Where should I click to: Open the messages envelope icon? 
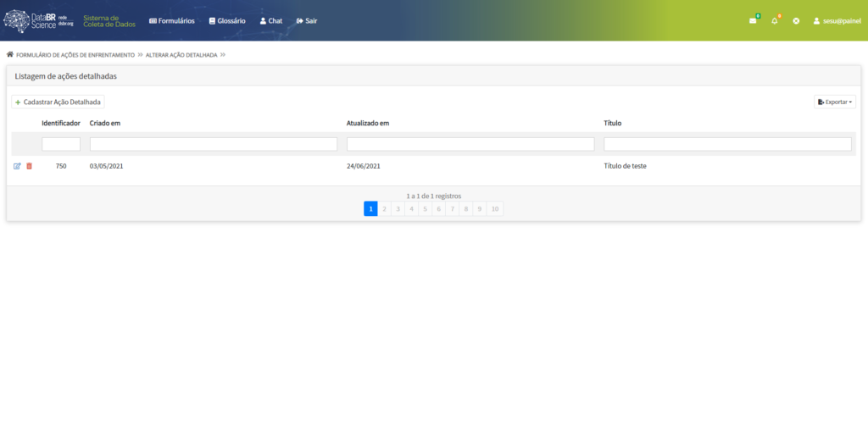click(753, 20)
